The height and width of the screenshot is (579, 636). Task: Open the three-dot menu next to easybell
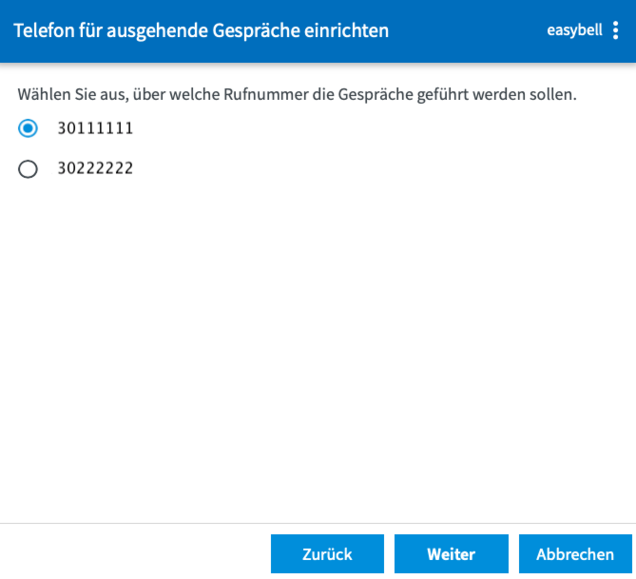pyautogui.click(x=615, y=30)
